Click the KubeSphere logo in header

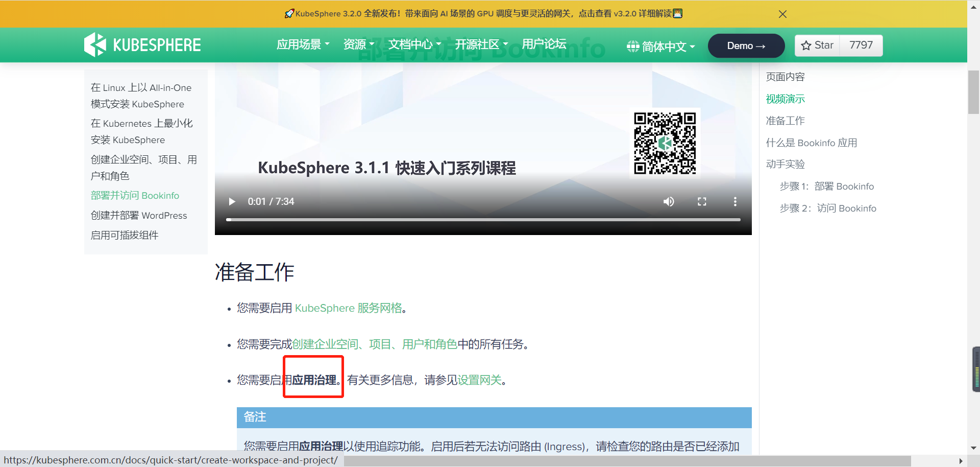coord(142,45)
